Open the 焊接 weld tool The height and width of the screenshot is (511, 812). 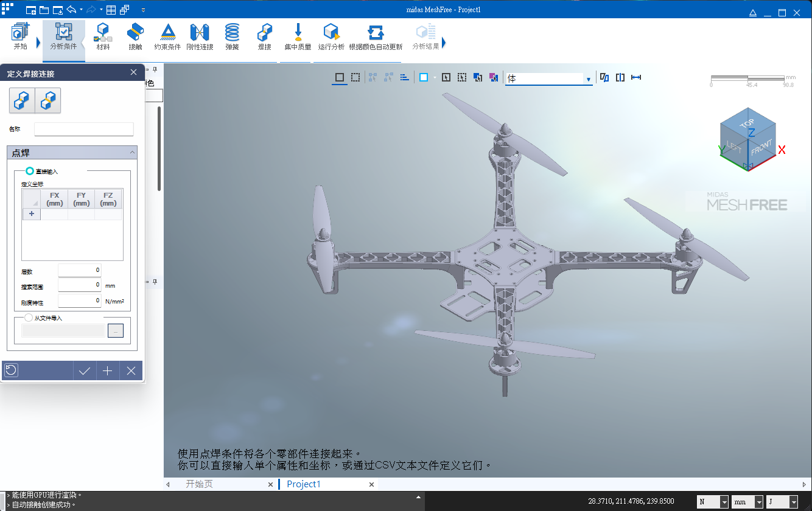[264, 36]
